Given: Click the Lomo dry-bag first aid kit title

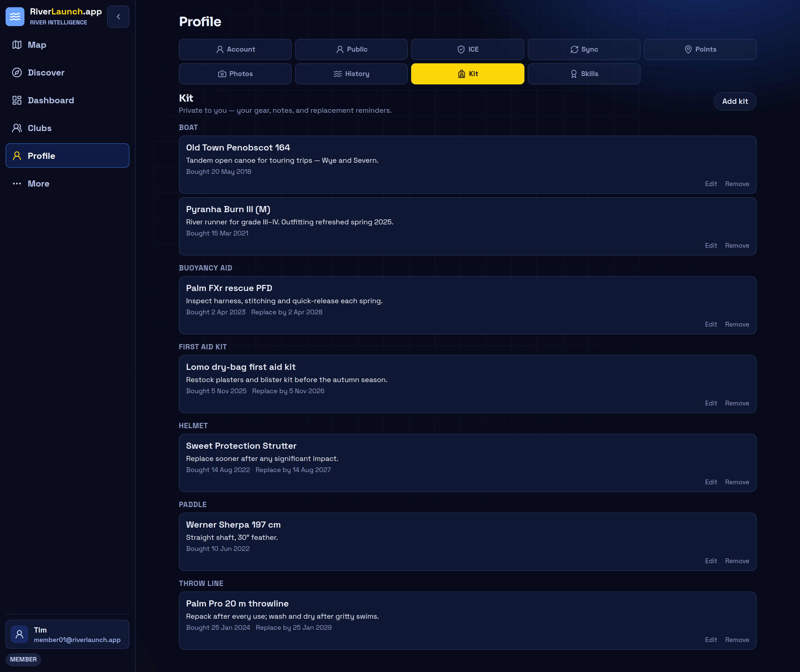Looking at the screenshot, I should pyautogui.click(x=241, y=367).
